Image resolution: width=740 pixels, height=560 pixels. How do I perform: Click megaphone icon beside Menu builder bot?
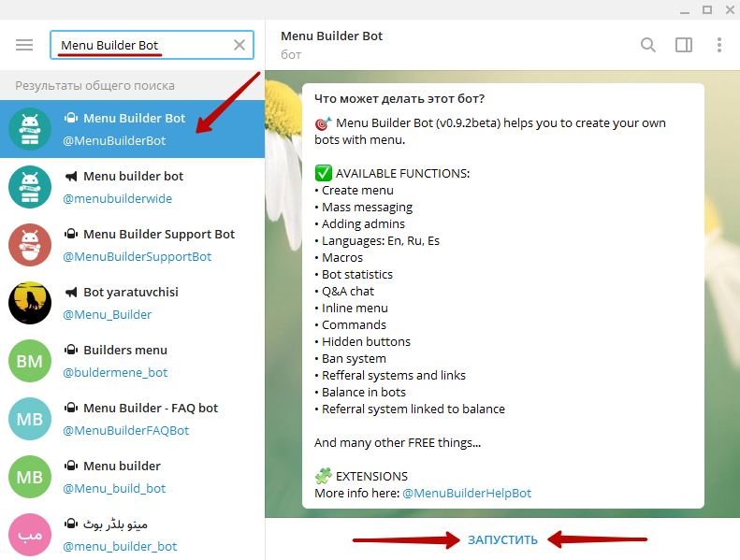(71, 177)
